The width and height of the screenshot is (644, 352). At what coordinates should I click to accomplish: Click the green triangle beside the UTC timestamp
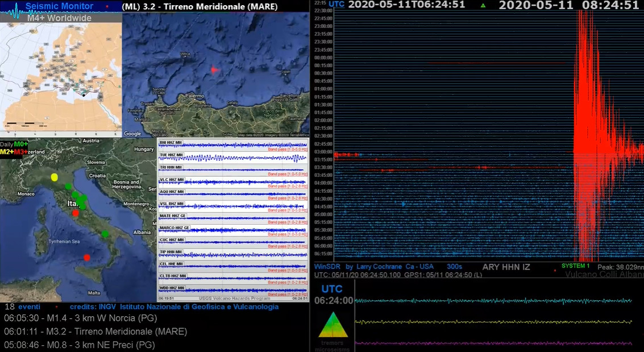483,6
